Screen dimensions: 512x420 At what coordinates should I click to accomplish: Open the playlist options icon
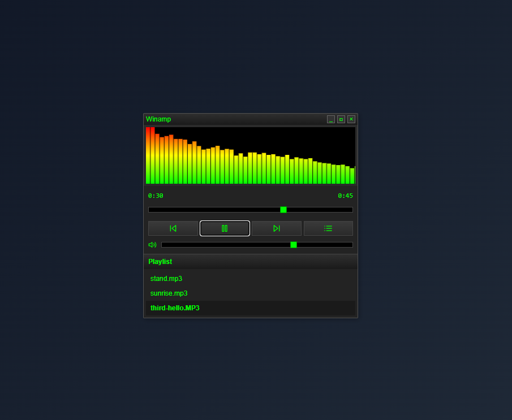[328, 228]
